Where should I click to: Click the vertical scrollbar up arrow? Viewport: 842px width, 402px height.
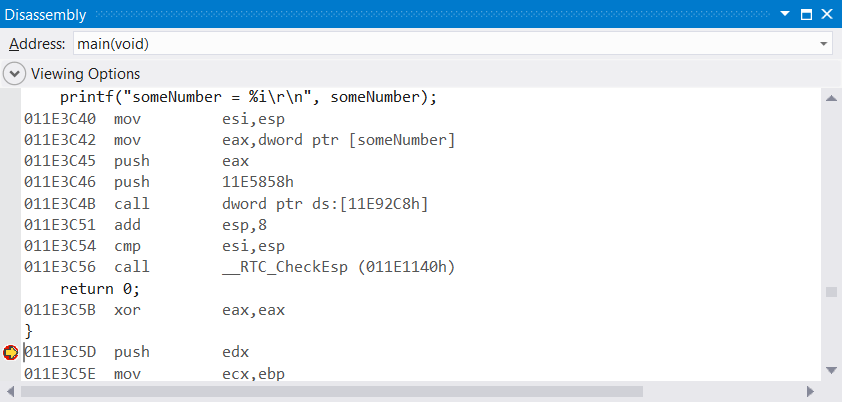pyautogui.click(x=830, y=97)
